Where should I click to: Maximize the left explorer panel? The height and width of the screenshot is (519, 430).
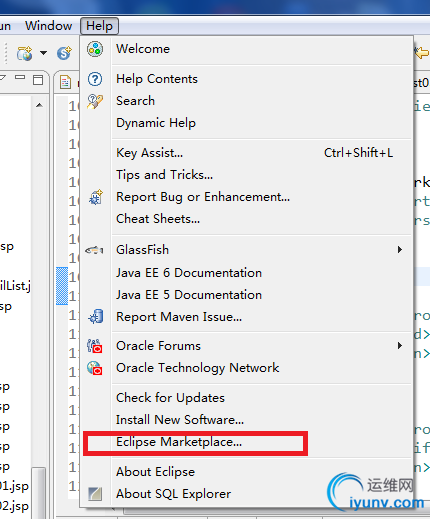coord(38,80)
